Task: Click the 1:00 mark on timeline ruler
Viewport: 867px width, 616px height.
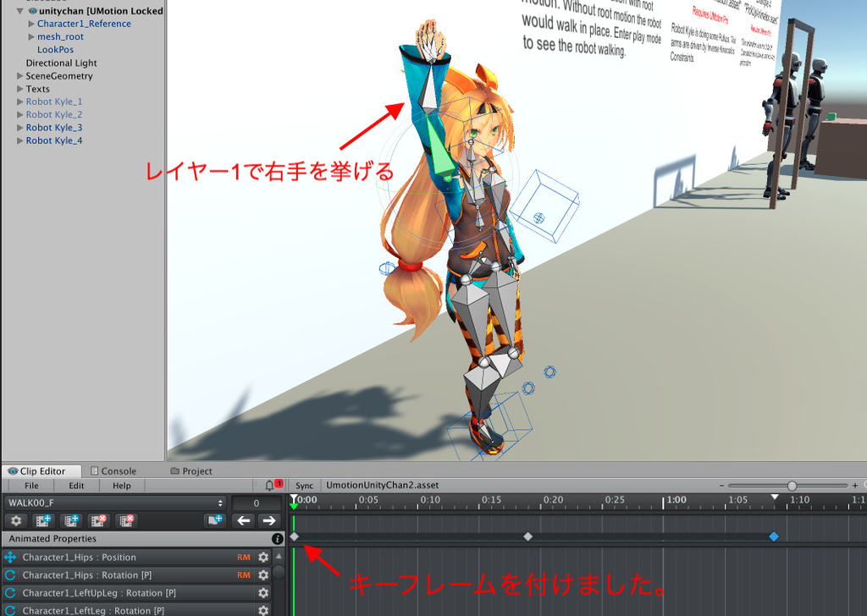Action: click(x=676, y=500)
